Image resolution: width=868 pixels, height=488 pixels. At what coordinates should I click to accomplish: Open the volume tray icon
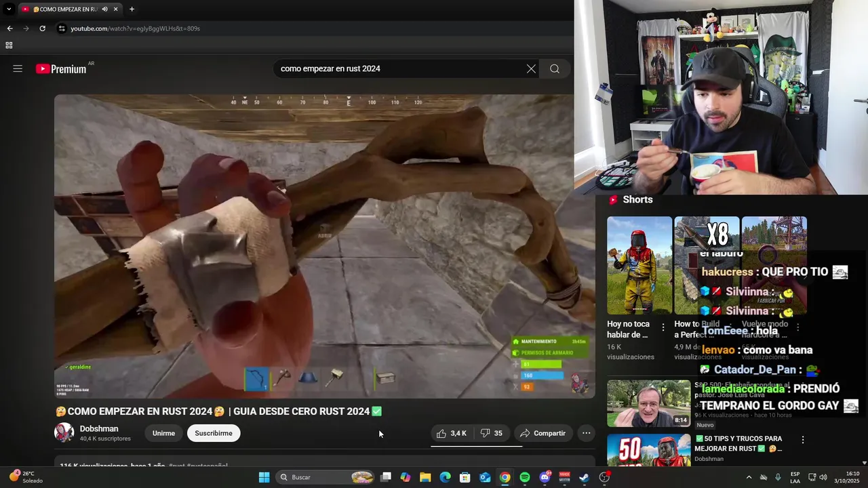[823, 477]
